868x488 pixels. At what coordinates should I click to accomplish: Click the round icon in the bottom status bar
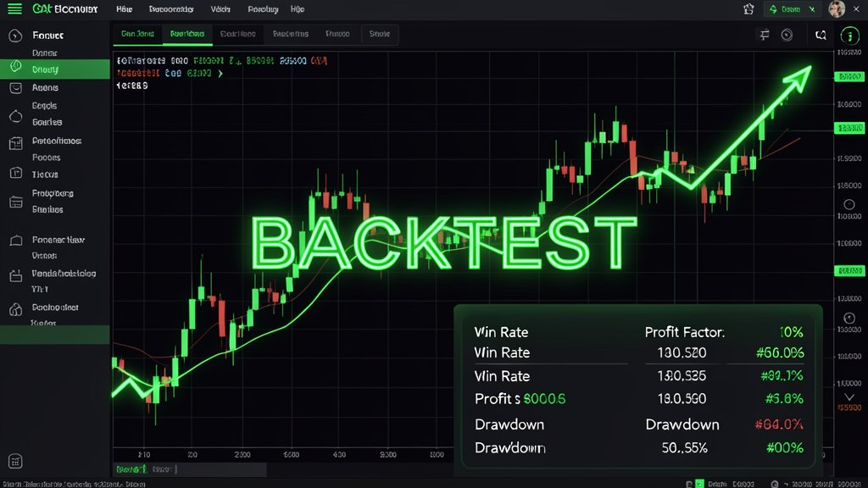coord(775,484)
